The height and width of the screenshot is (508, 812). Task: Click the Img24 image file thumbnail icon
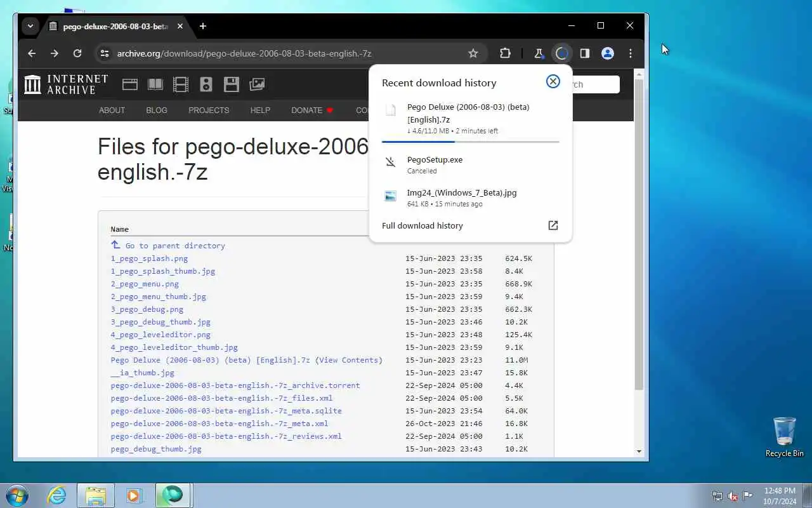pos(391,196)
